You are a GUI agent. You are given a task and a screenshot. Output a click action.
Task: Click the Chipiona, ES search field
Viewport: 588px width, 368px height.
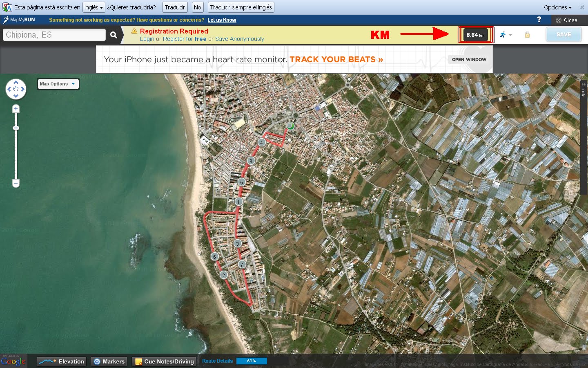tap(54, 35)
